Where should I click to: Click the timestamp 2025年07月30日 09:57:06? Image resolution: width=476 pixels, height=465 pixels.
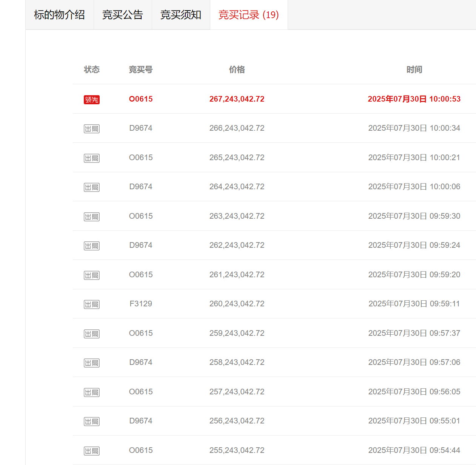pyautogui.click(x=414, y=362)
